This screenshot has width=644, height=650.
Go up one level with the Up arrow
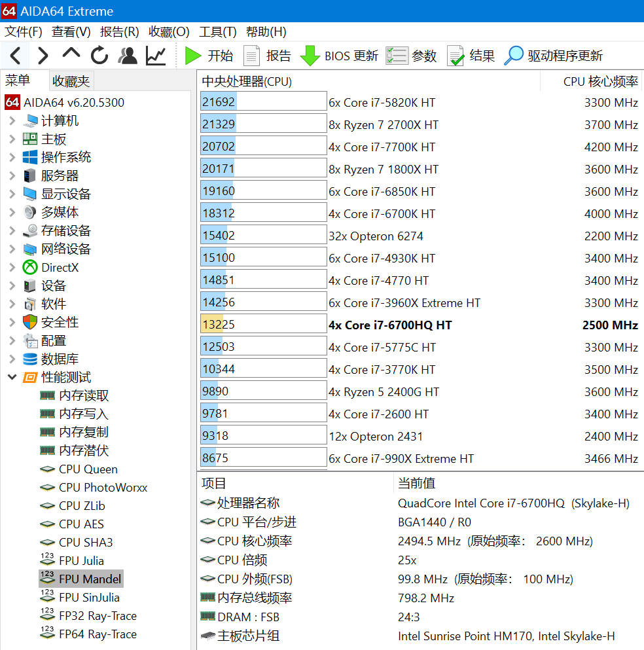[x=71, y=54]
